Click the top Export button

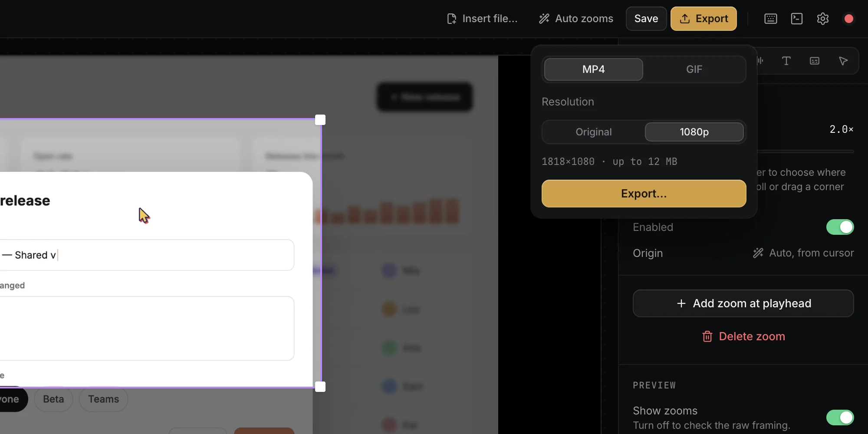coord(704,19)
